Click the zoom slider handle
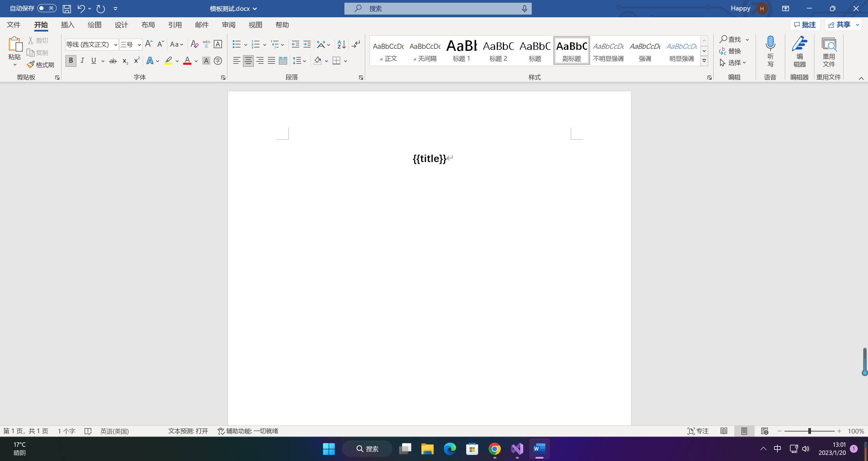Viewport: 868px width, 461px height. [x=810, y=431]
